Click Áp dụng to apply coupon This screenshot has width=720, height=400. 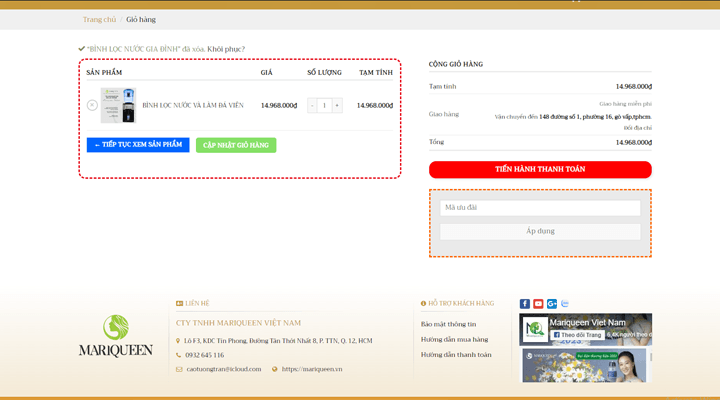(540, 231)
